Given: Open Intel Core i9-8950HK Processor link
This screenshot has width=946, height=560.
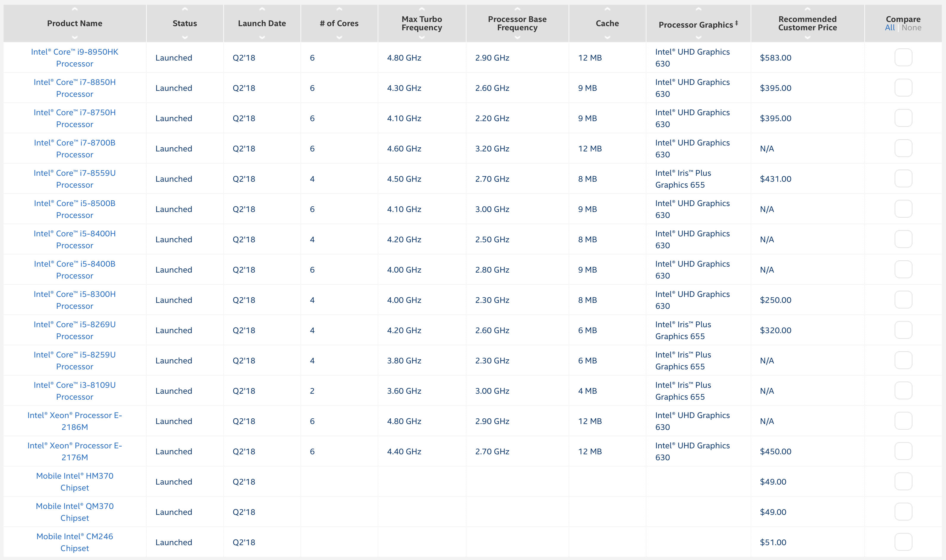Looking at the screenshot, I should tap(75, 58).
